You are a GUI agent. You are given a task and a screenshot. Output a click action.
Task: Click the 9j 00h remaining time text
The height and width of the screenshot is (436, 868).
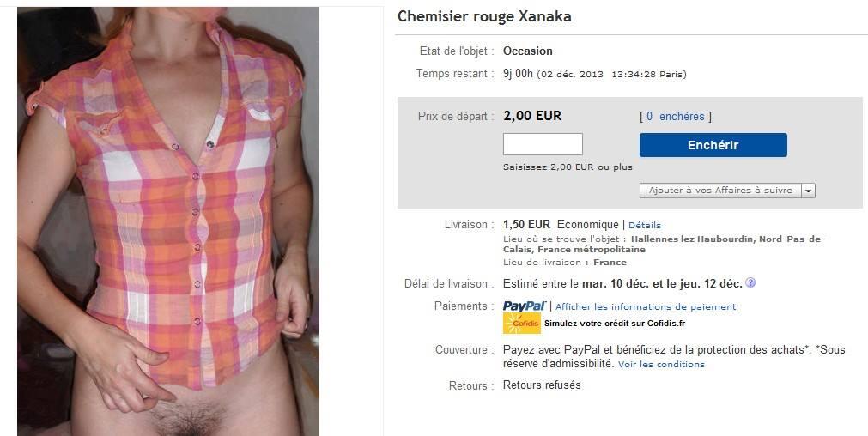pos(518,74)
